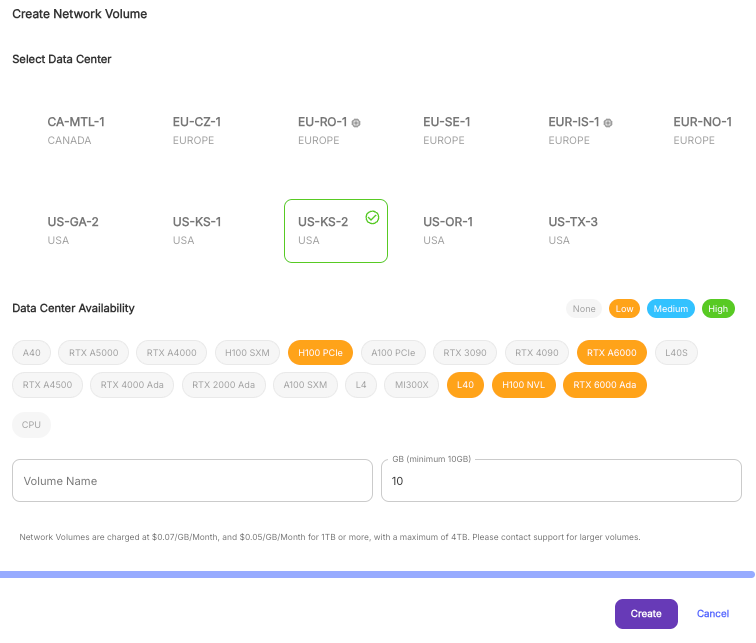Click the green checkmark on US-KS-2
Viewport: 756px width, 643px height.
pos(372,216)
